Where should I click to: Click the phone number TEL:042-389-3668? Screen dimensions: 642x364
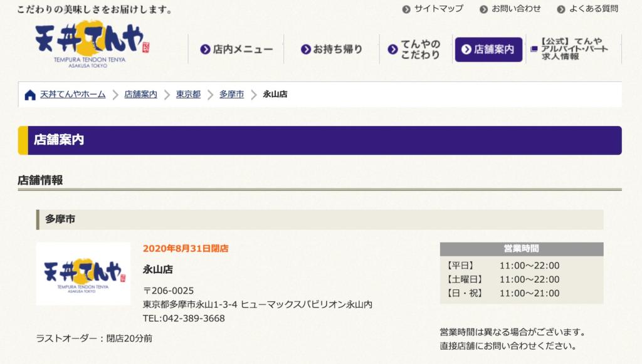click(x=184, y=319)
